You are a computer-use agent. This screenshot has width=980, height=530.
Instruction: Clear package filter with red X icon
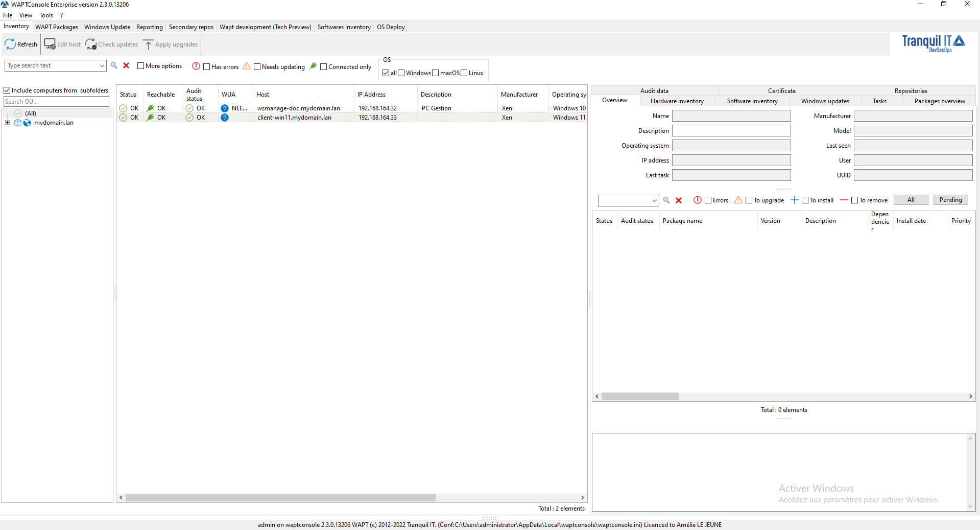[679, 200]
